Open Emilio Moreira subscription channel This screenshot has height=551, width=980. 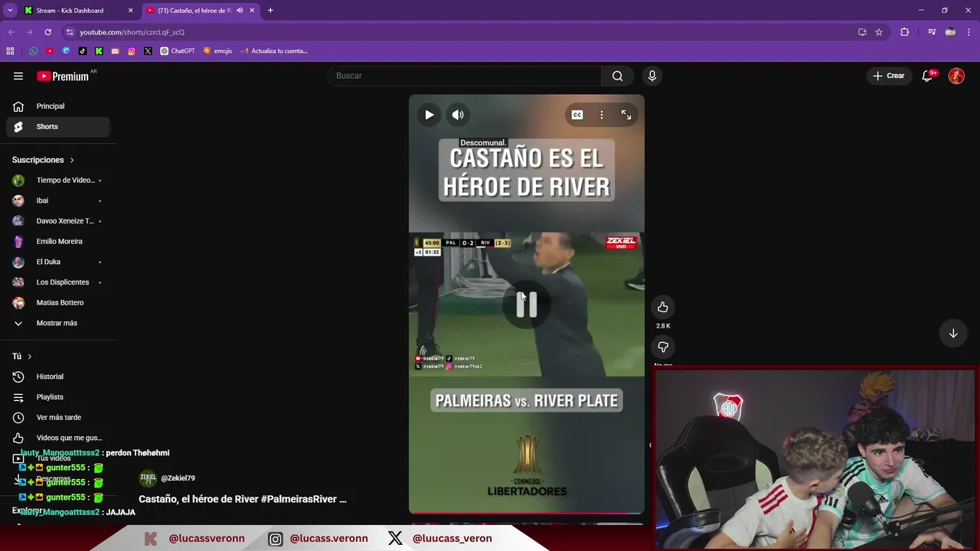click(x=58, y=242)
